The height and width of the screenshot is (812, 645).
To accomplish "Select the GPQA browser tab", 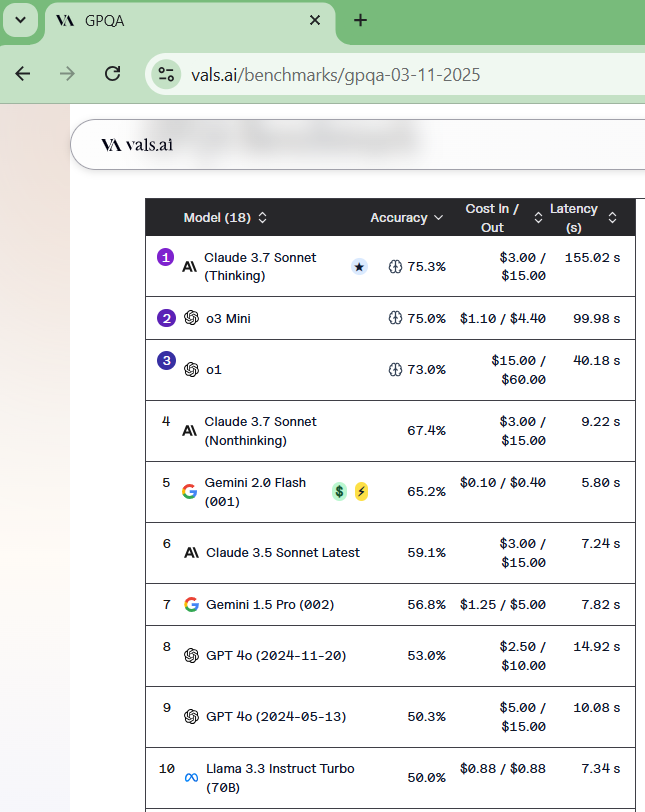I will 190,21.
